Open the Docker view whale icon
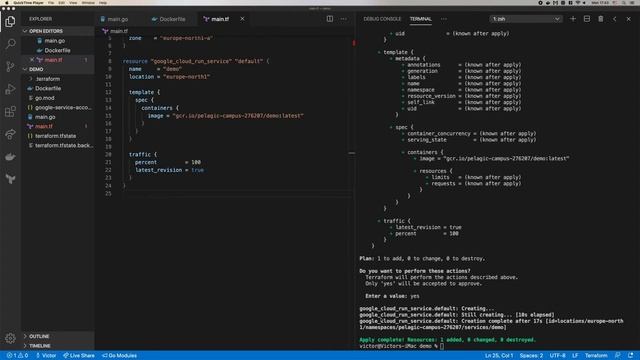The width and height of the screenshot is (640, 360). [x=10, y=156]
